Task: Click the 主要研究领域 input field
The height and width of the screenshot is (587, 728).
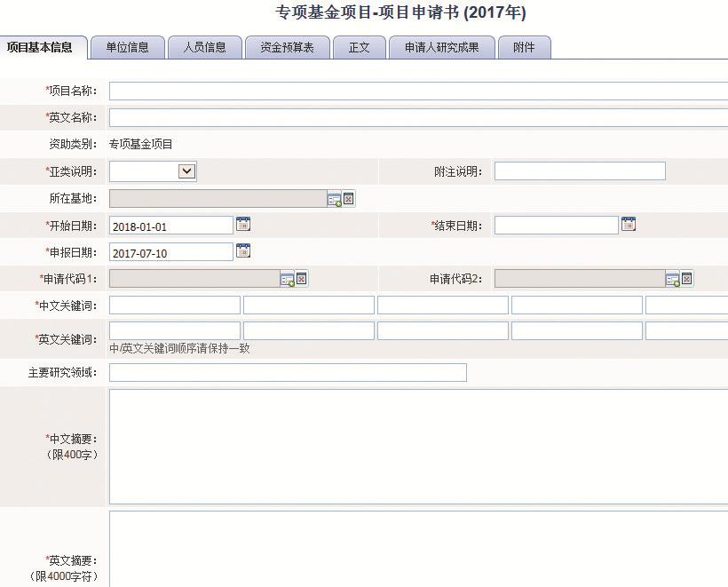Action: (x=288, y=373)
